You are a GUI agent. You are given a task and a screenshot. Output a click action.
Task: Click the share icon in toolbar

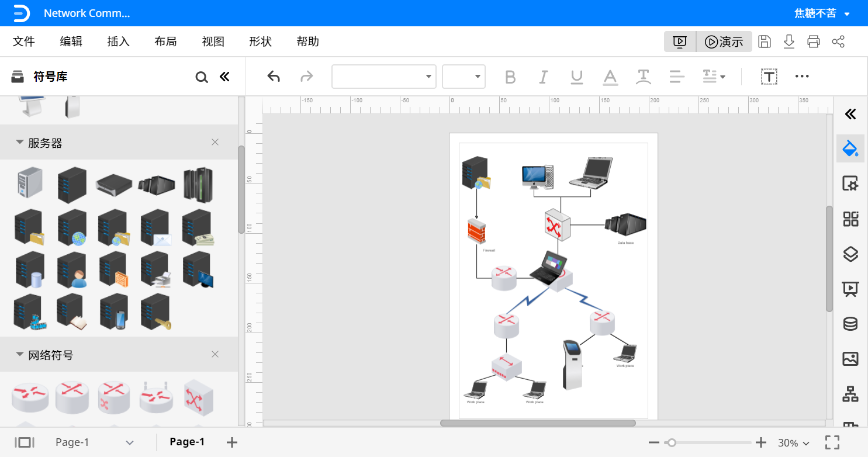[838, 41]
